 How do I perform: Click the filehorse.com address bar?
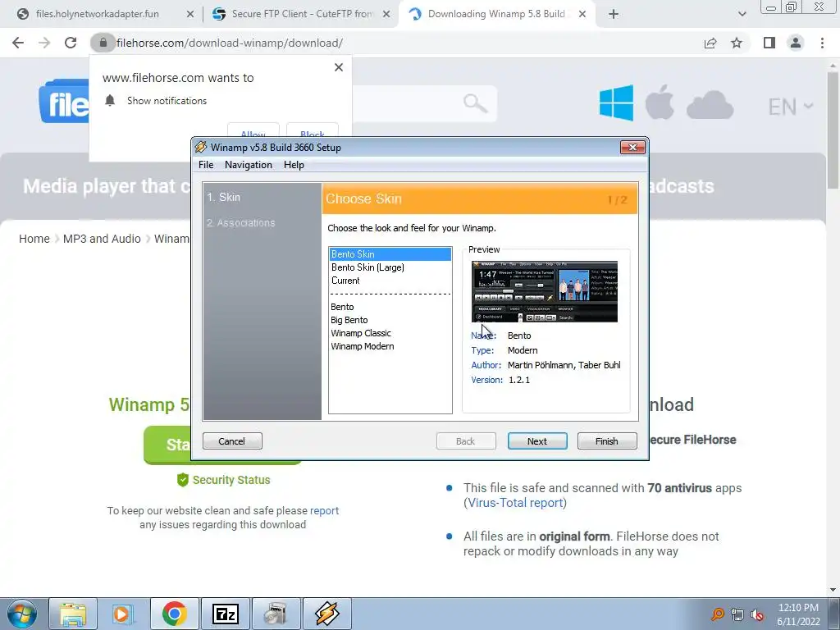click(230, 43)
